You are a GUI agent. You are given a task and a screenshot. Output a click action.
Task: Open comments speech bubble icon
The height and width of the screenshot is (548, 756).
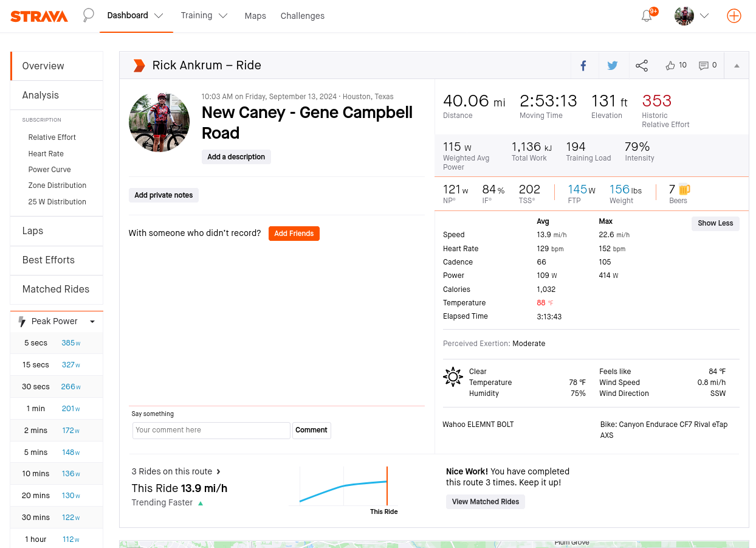point(704,66)
